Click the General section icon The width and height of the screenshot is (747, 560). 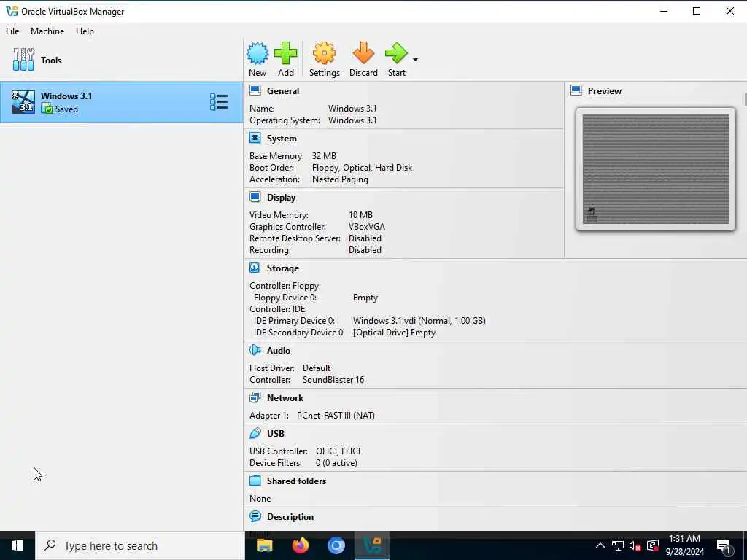[x=255, y=90]
